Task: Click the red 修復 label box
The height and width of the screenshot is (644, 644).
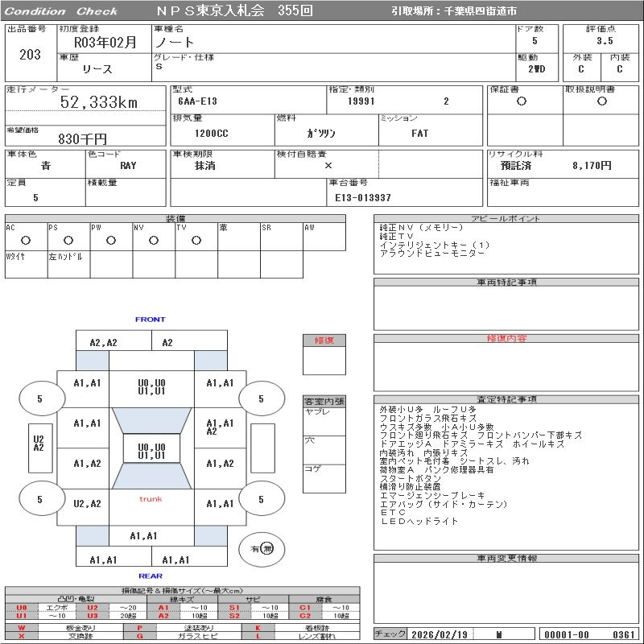Action: point(324,341)
